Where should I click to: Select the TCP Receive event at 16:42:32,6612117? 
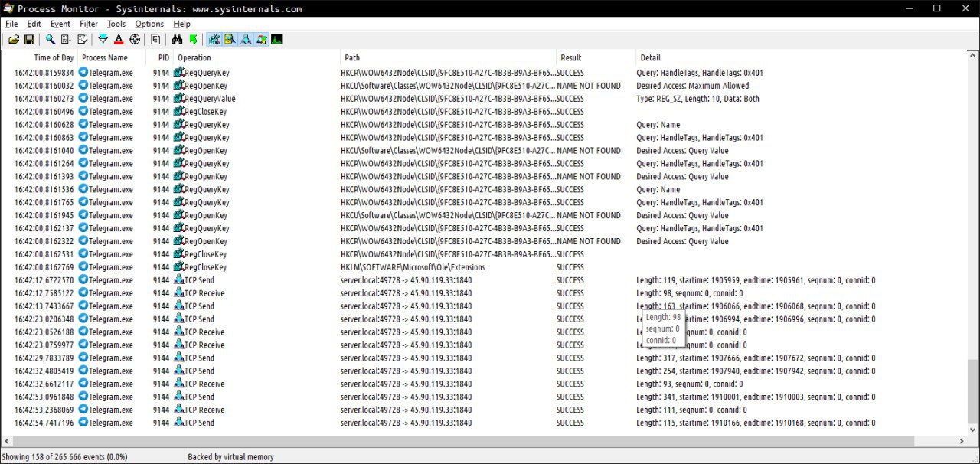click(482, 384)
